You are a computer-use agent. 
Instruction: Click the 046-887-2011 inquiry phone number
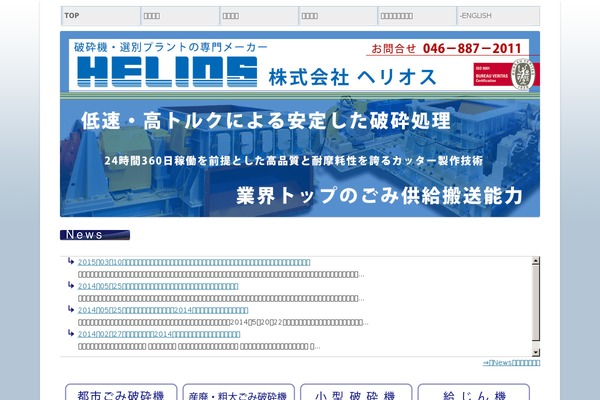coord(472,49)
